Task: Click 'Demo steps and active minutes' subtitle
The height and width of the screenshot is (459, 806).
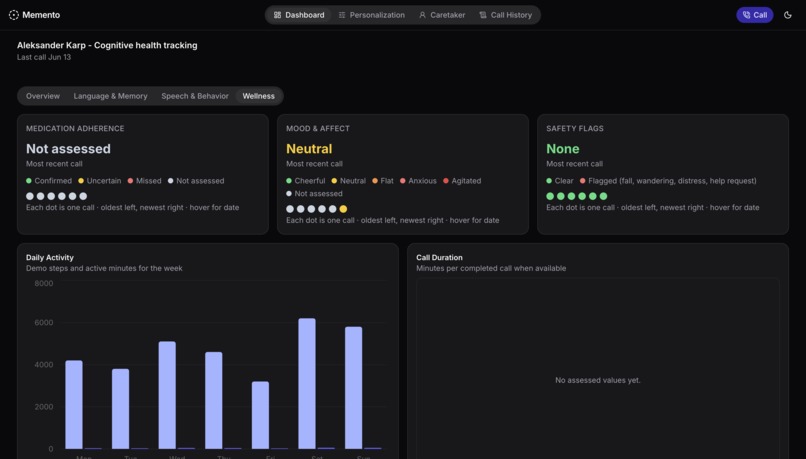Action: pyautogui.click(x=104, y=268)
